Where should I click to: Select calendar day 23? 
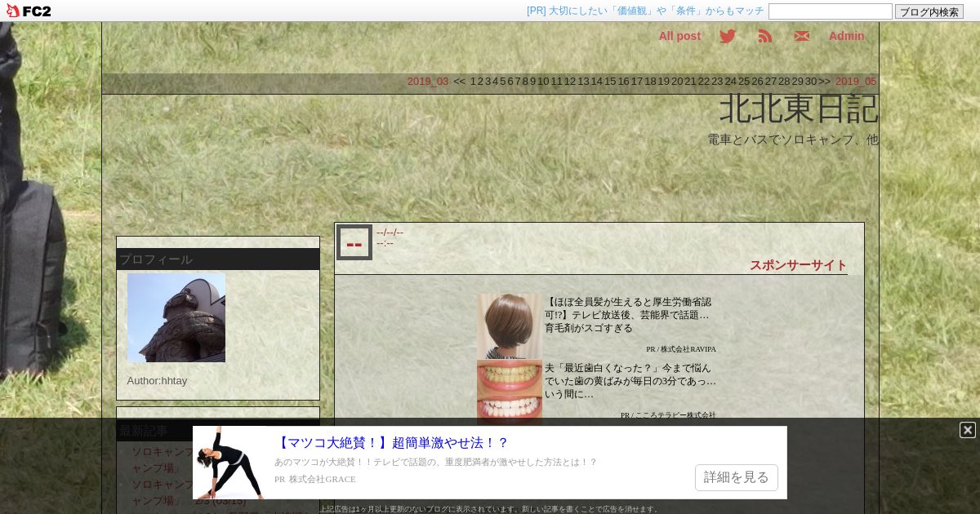[x=717, y=82]
